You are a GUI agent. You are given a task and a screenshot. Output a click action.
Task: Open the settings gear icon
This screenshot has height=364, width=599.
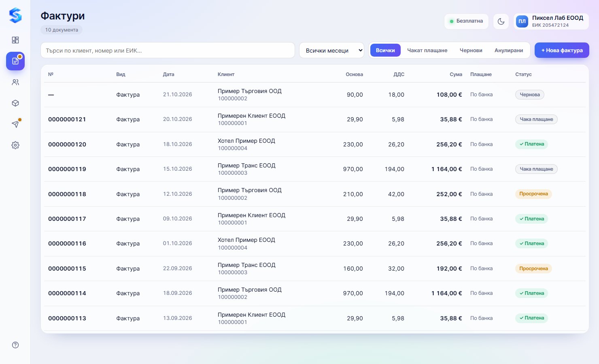click(15, 145)
